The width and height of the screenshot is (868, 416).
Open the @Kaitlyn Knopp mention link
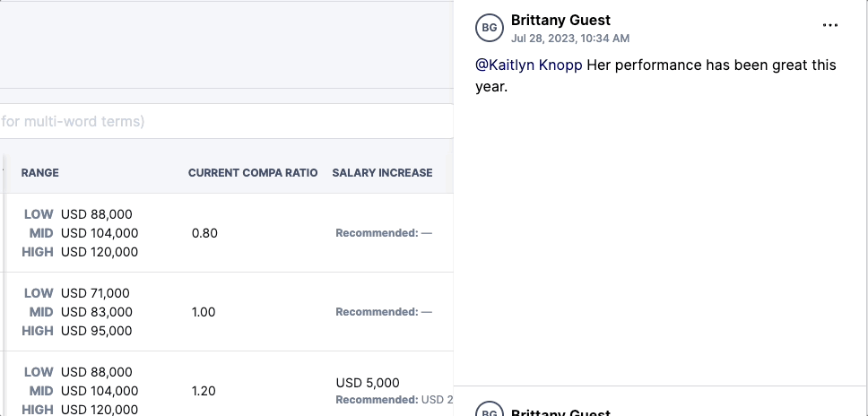click(x=529, y=65)
